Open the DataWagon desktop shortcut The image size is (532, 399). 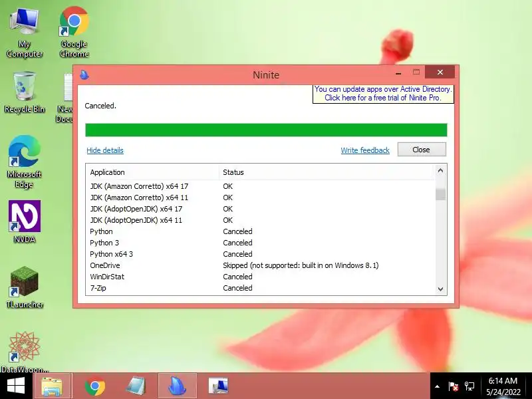25,352
